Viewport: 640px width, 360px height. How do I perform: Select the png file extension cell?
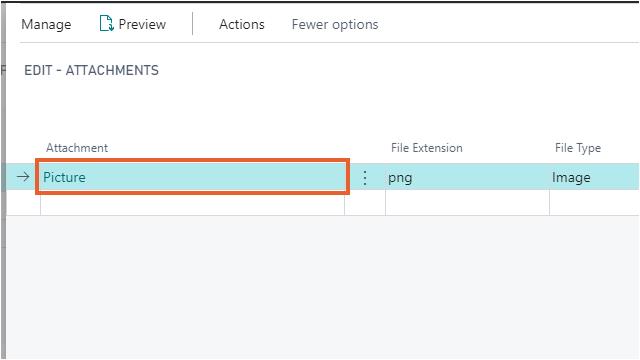pyautogui.click(x=467, y=177)
